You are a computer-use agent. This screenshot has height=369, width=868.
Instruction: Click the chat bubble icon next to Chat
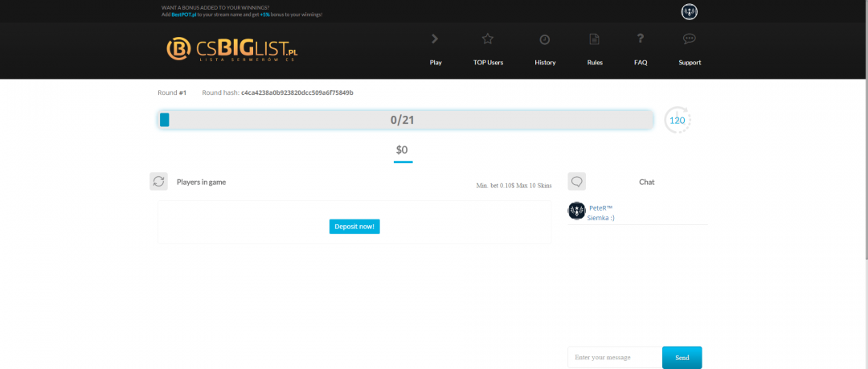[x=576, y=182]
